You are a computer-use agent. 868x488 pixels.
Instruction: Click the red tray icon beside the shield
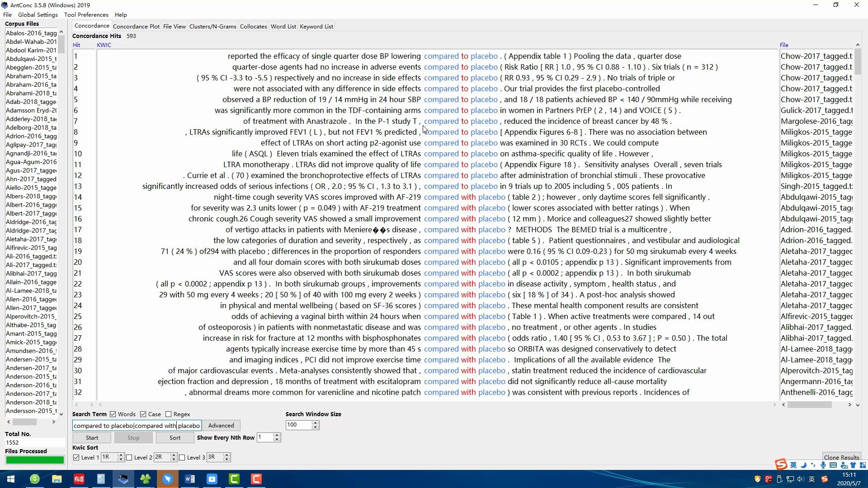tap(768, 479)
